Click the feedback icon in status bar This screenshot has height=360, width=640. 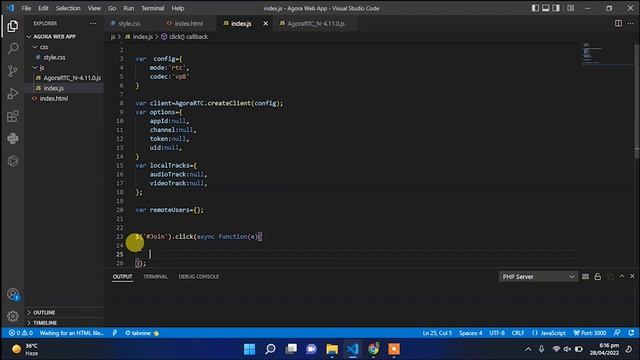pyautogui.click(x=617, y=333)
